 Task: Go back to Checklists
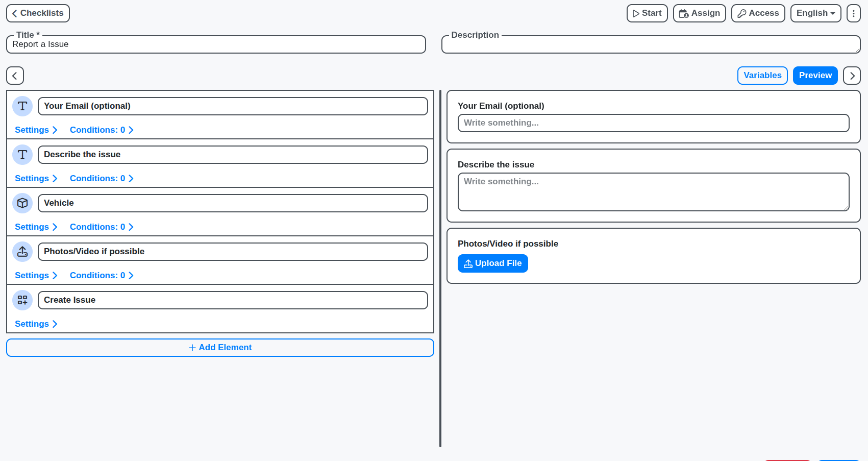click(x=38, y=13)
